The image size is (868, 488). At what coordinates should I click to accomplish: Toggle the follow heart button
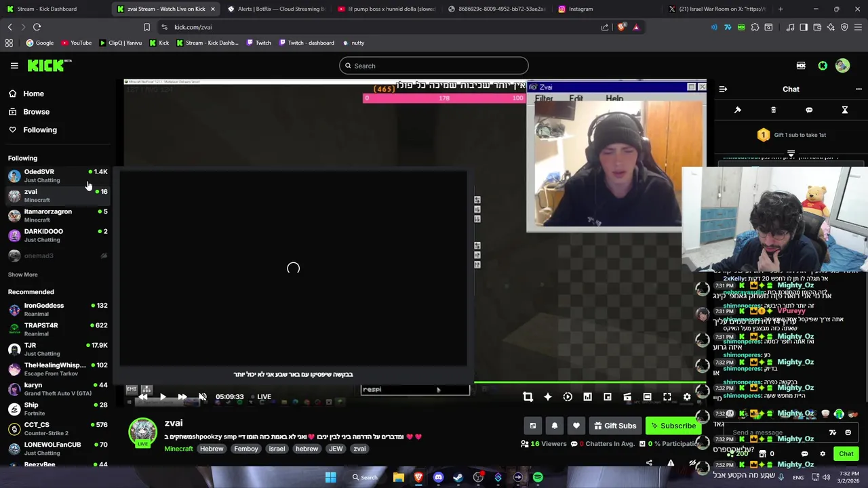click(x=576, y=426)
